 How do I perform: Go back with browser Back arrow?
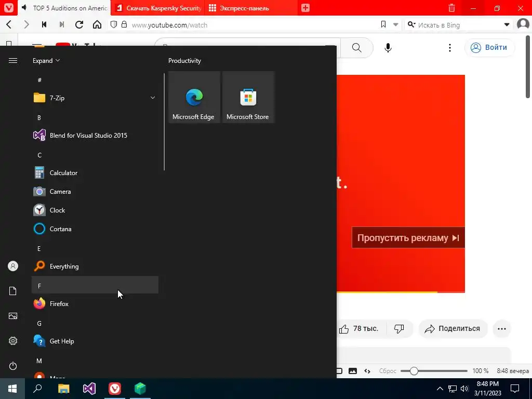tap(9, 25)
